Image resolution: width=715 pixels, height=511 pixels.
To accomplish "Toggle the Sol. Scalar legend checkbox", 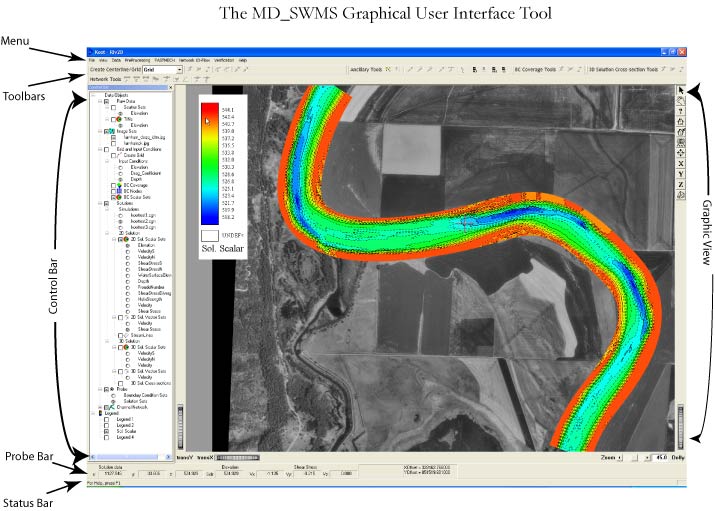I will tap(108, 431).
